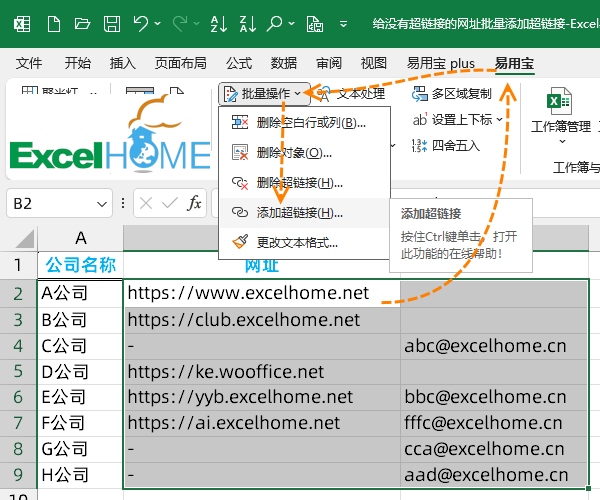
Task: Click the formula bar options dots
Action: [123, 203]
